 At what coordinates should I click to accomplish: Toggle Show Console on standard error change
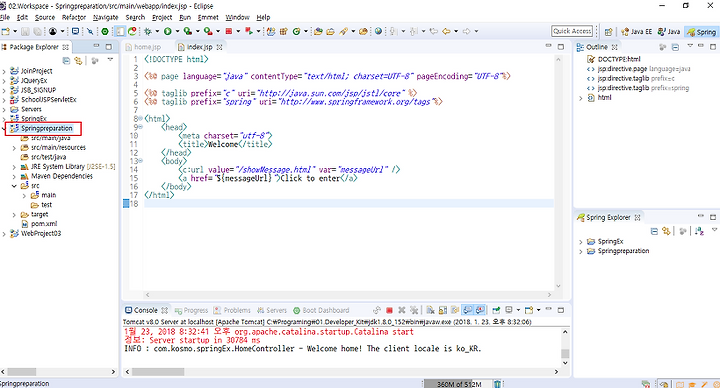coord(480,310)
